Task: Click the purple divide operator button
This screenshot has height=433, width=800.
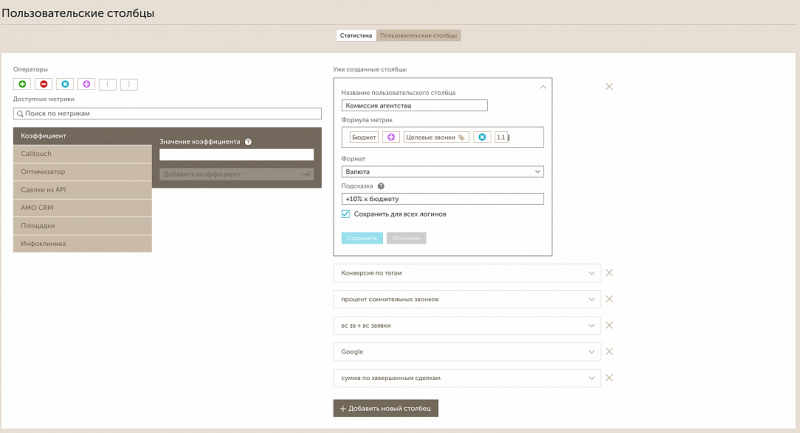Action: coord(86,84)
